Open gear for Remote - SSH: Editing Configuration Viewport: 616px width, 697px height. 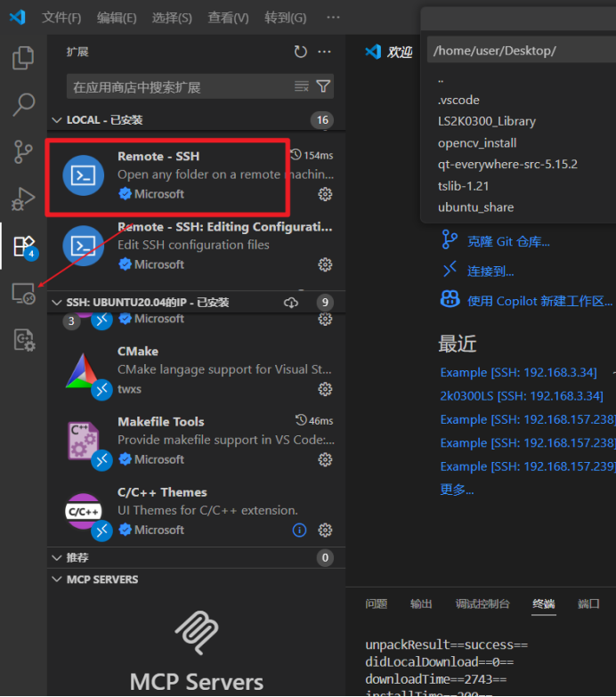click(325, 265)
